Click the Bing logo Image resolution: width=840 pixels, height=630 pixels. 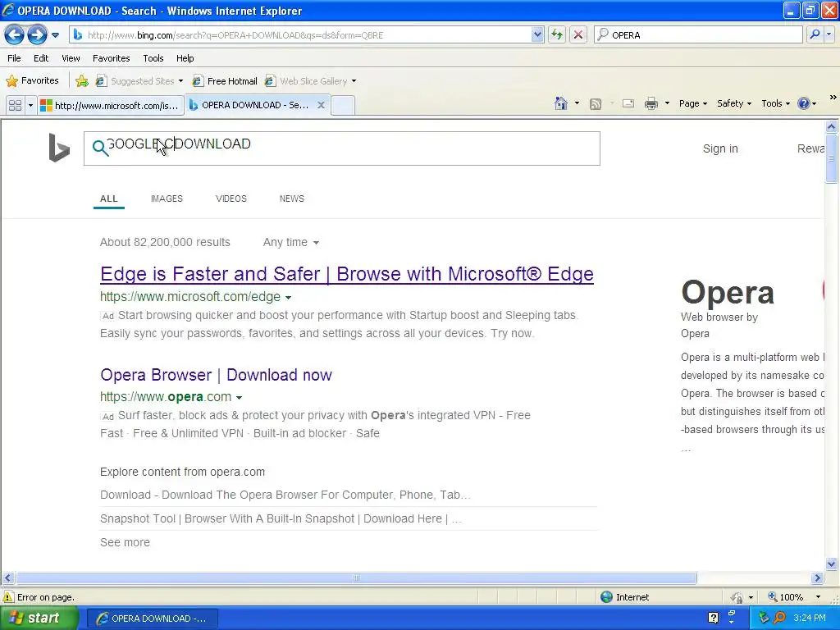(x=59, y=148)
